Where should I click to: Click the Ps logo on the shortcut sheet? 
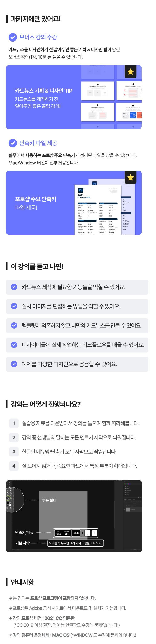click(80, 190)
